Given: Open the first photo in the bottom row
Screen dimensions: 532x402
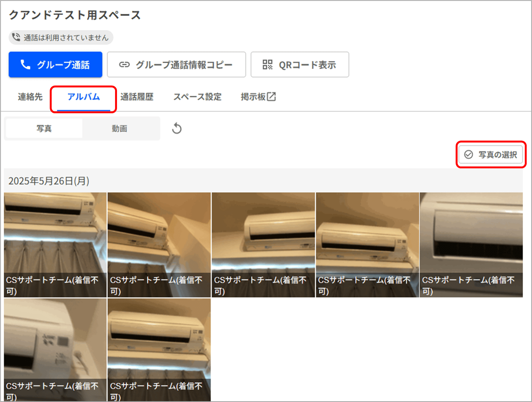Looking at the screenshot, I should (55, 350).
